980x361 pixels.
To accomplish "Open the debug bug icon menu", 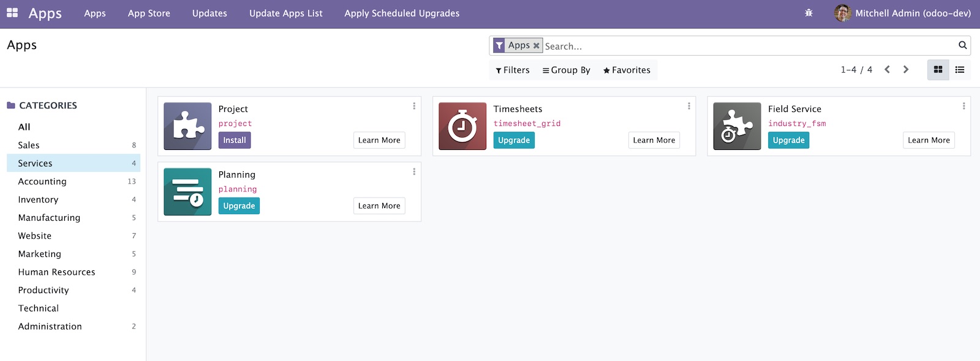I will point(809,13).
